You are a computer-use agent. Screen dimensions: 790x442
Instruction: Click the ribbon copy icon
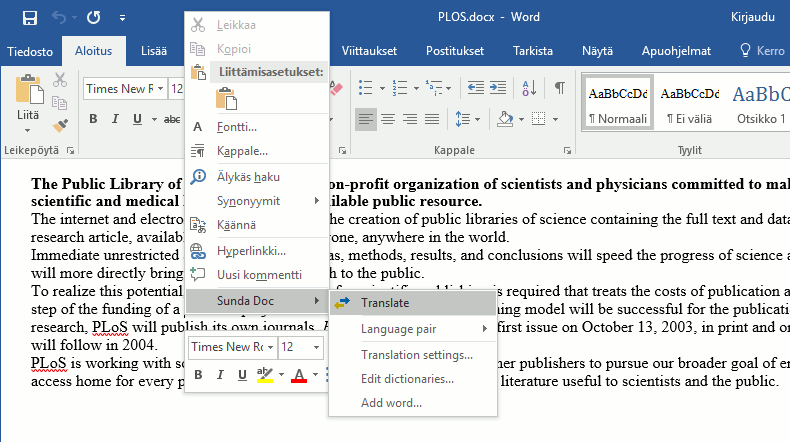tap(59, 103)
